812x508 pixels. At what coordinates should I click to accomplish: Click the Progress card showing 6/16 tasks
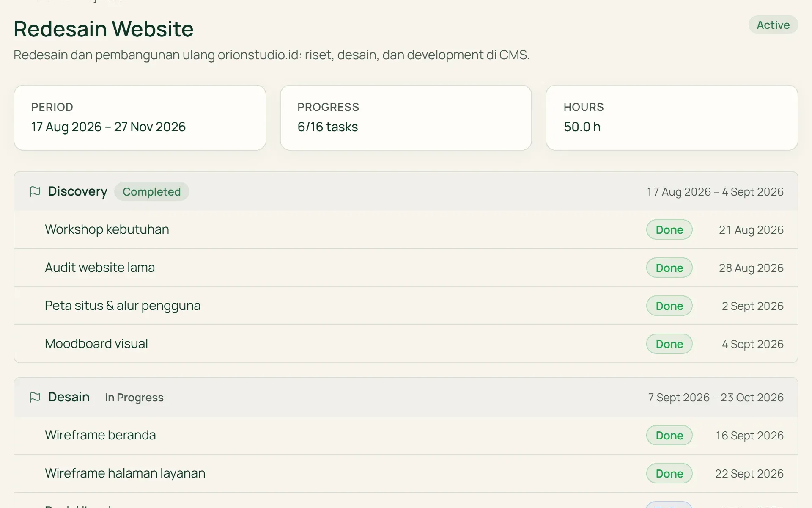(x=406, y=118)
